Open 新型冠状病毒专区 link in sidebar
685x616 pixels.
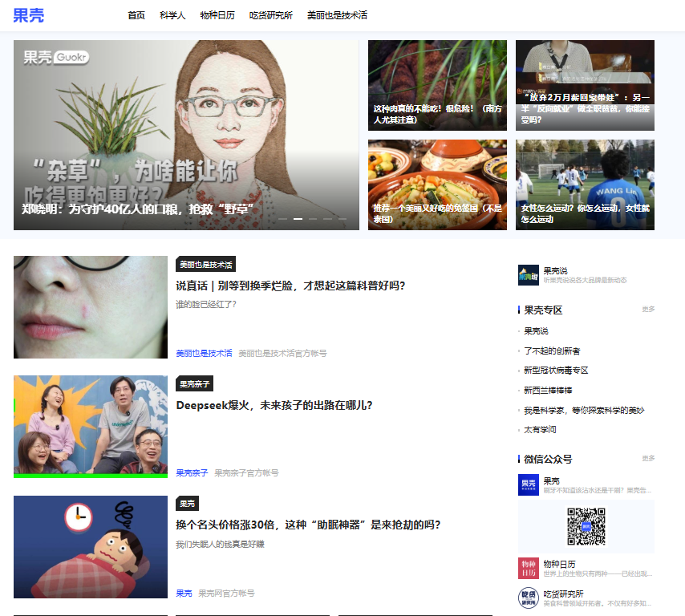tap(556, 371)
